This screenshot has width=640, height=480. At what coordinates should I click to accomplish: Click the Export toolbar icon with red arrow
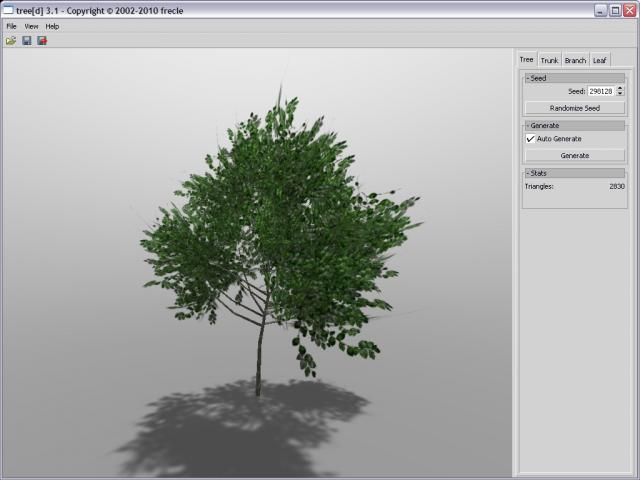[x=42, y=41]
